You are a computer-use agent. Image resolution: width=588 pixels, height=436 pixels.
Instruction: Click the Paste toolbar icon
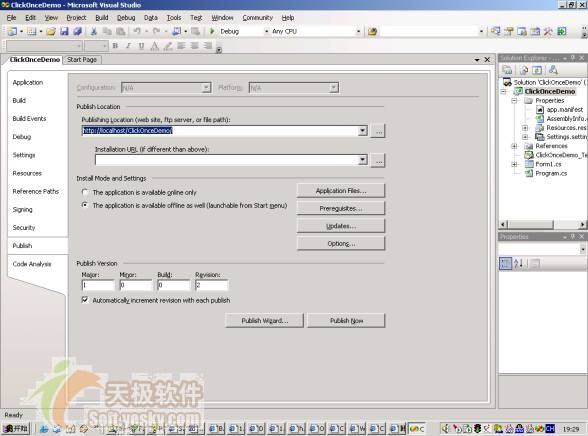coord(120,31)
